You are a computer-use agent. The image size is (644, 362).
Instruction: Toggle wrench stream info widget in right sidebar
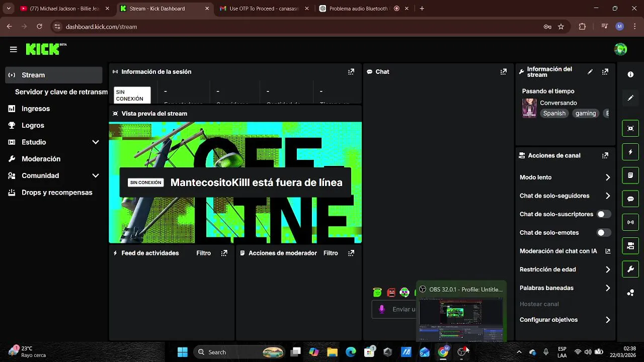(630, 269)
